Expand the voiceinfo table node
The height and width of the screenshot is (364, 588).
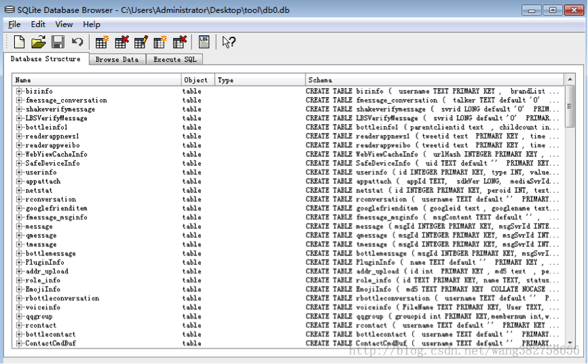[x=19, y=308]
